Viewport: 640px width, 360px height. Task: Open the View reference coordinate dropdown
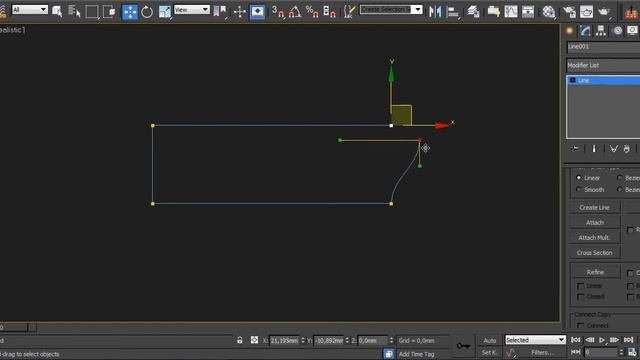(192, 9)
